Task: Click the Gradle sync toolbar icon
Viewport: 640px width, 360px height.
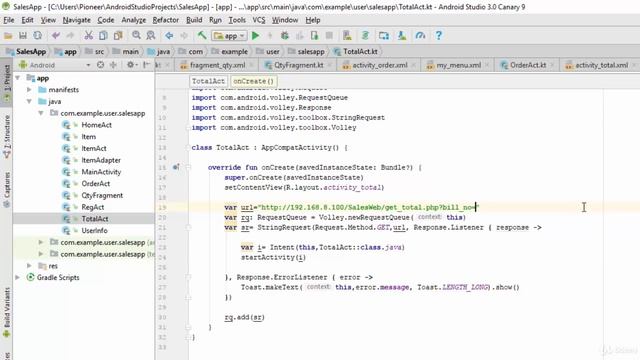Action: pos(365,36)
